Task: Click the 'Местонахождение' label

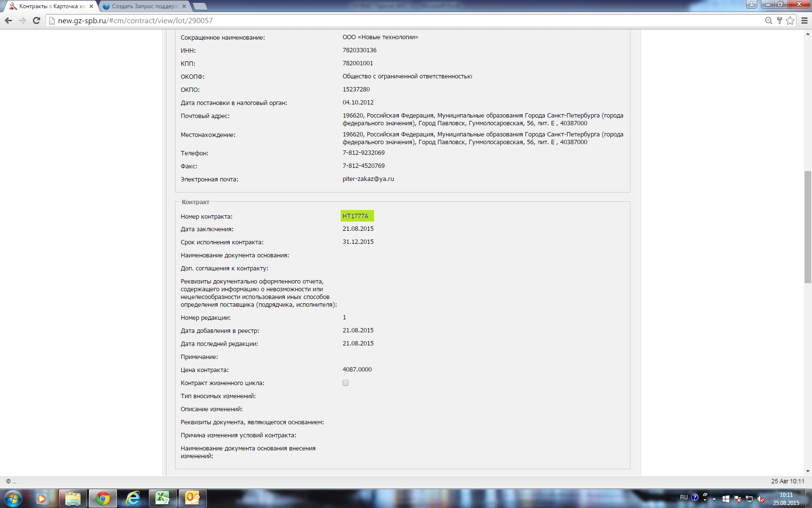Action: [x=208, y=135]
